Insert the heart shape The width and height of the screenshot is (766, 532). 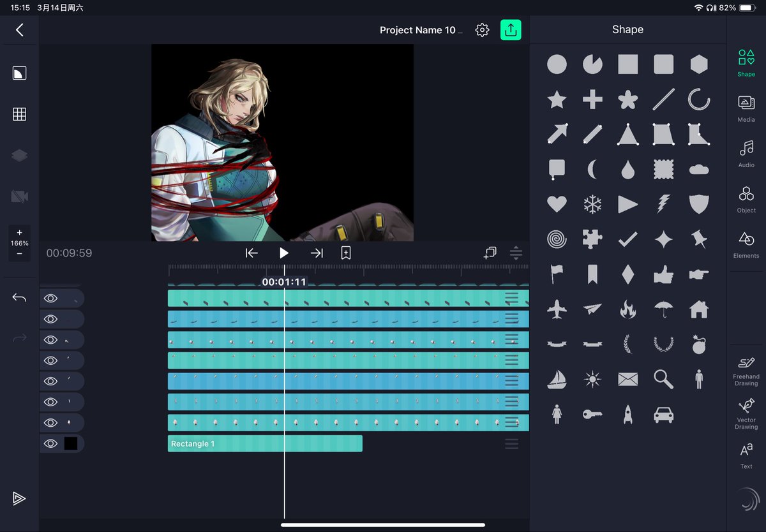557,204
